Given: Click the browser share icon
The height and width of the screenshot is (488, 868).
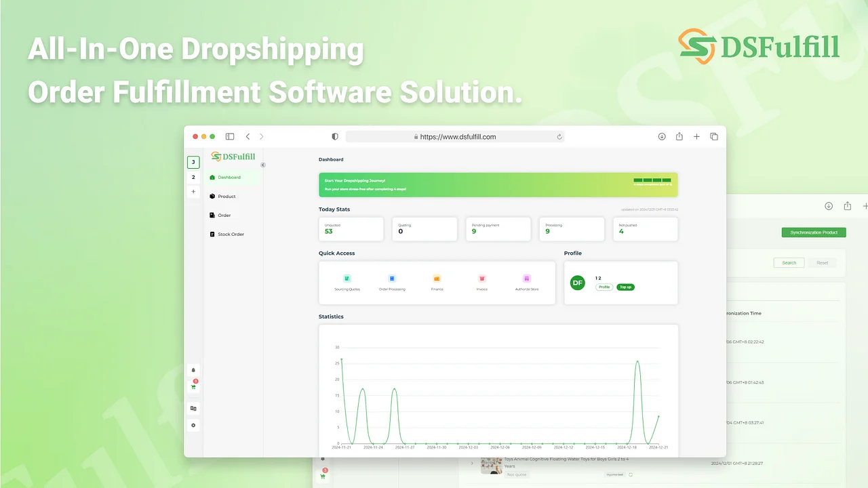Looking at the screenshot, I should tap(679, 136).
